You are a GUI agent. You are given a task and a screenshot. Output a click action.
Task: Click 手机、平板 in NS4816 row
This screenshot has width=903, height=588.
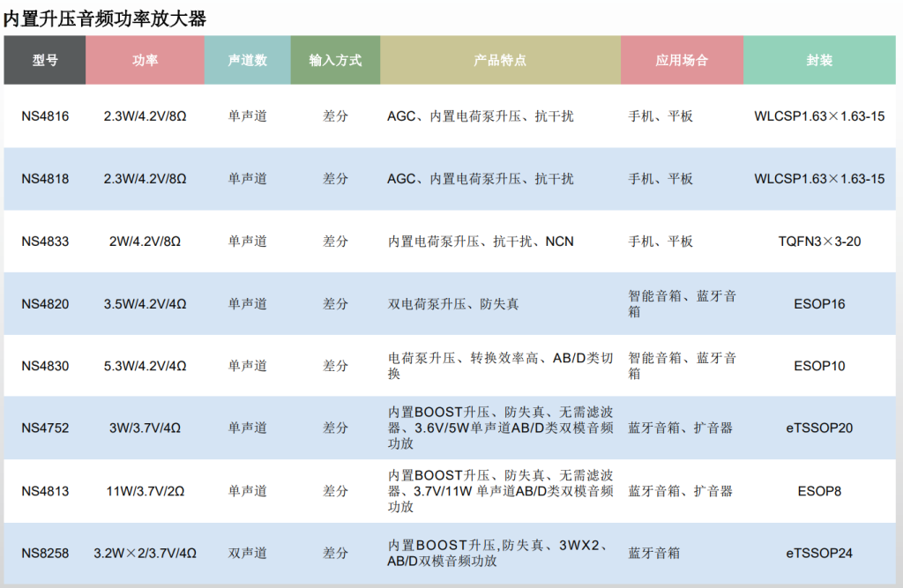tap(660, 116)
